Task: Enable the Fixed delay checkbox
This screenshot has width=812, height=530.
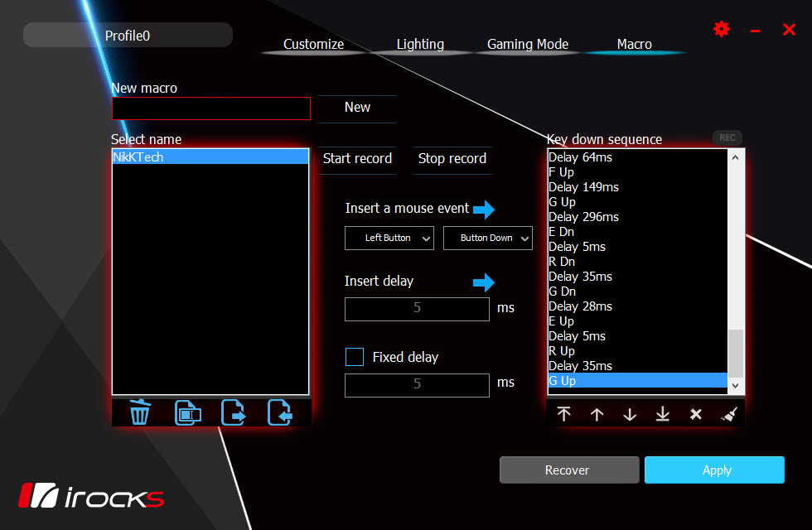Action: 355,357
